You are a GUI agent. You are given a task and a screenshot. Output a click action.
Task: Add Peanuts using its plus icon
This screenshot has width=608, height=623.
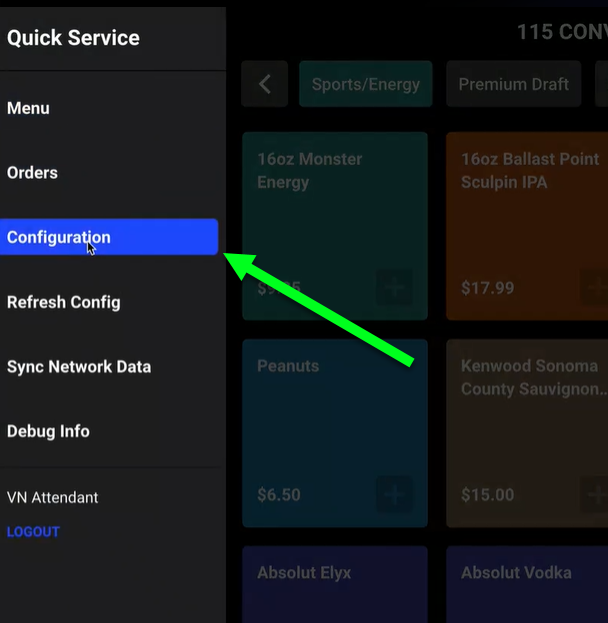coord(394,494)
